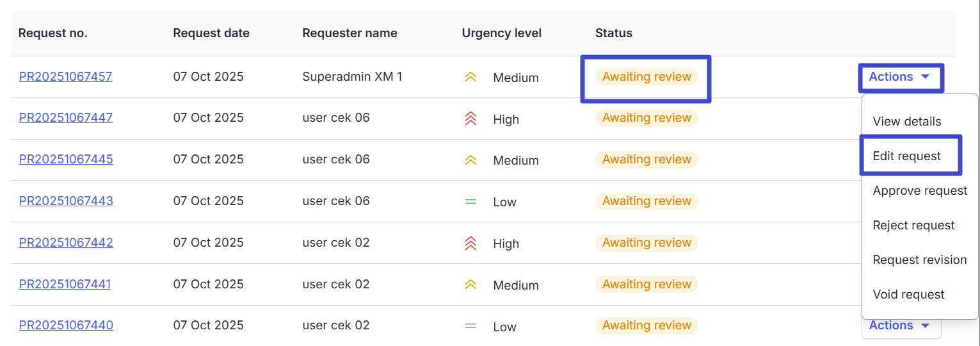The width and height of the screenshot is (980, 346).
Task: Choose Void request from menu
Action: pyautogui.click(x=908, y=295)
